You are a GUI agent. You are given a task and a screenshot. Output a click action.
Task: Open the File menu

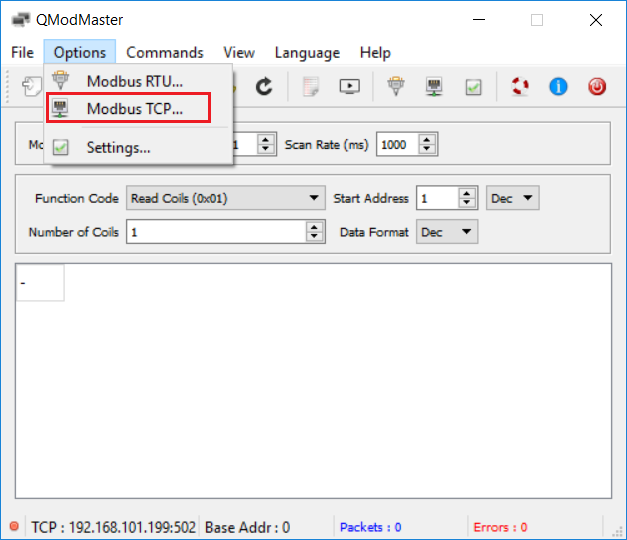pyautogui.click(x=22, y=52)
